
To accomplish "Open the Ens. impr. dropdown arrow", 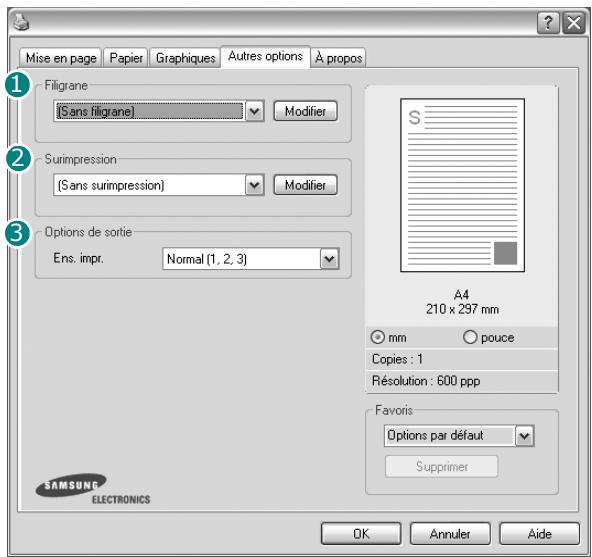I will [x=330, y=259].
